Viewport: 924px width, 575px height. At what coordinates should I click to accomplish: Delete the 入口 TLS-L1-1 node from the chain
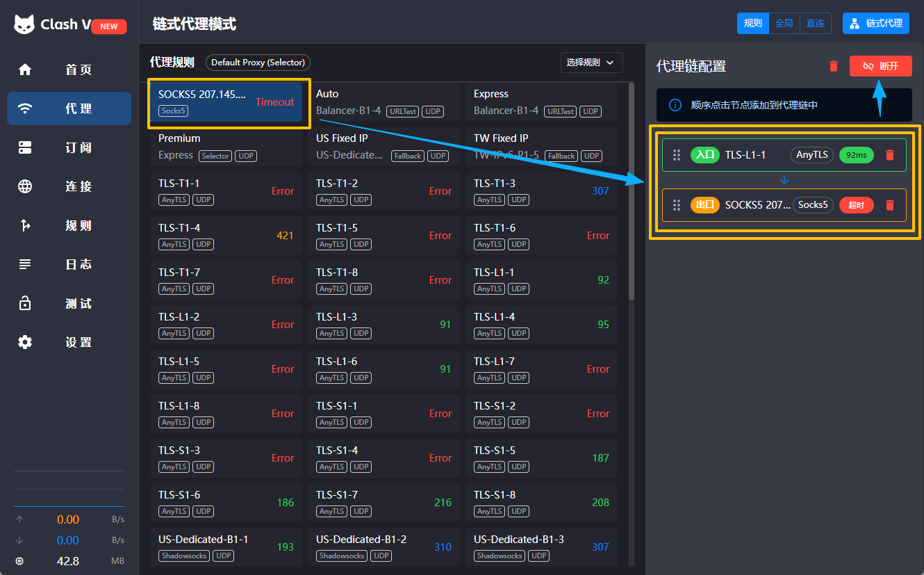[x=890, y=155]
